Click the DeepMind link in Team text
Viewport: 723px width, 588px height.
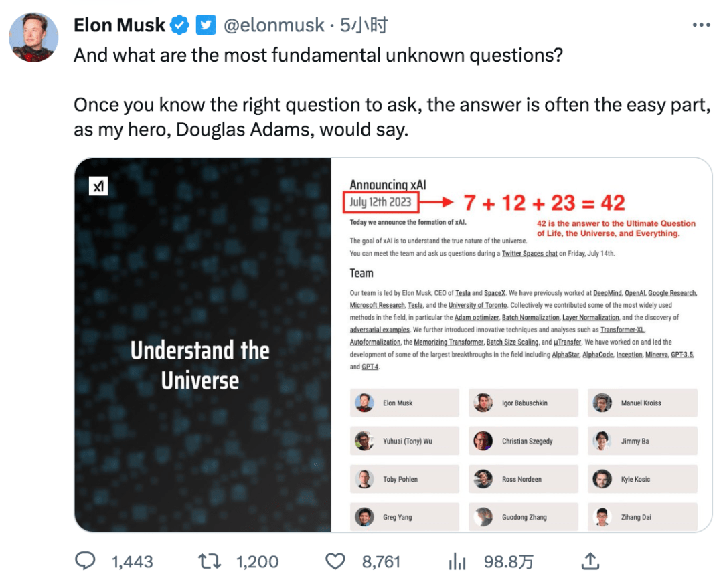tap(607, 293)
